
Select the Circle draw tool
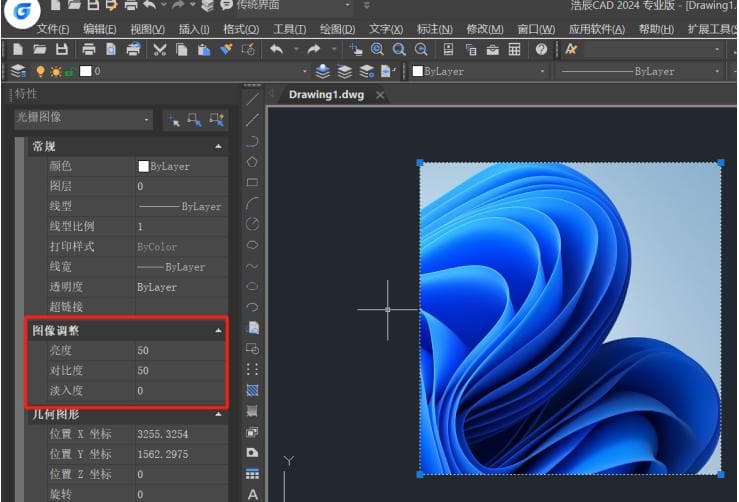(x=252, y=224)
